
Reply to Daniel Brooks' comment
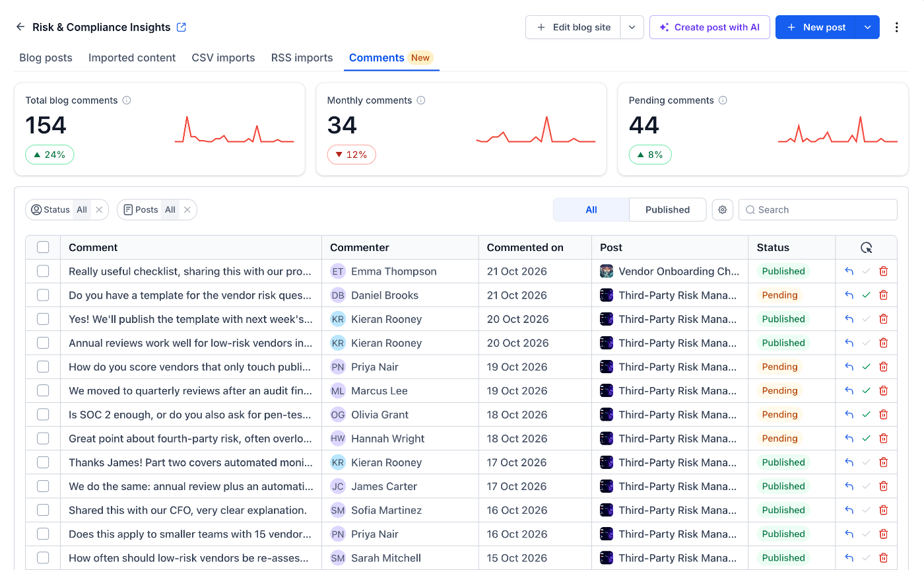[849, 295]
